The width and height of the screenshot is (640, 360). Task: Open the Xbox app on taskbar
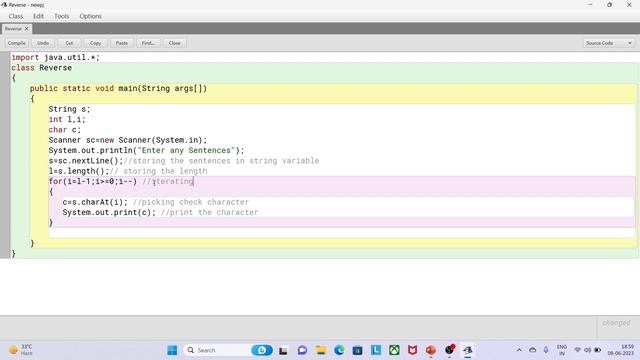(394, 350)
